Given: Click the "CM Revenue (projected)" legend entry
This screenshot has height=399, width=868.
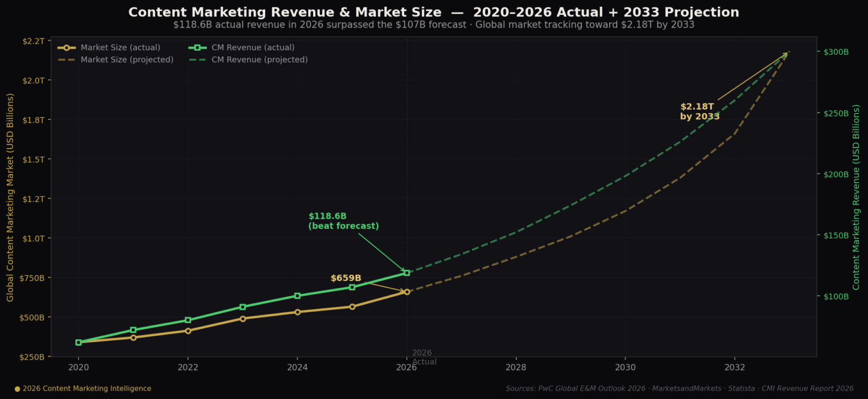Looking at the screenshot, I should click(248, 59).
